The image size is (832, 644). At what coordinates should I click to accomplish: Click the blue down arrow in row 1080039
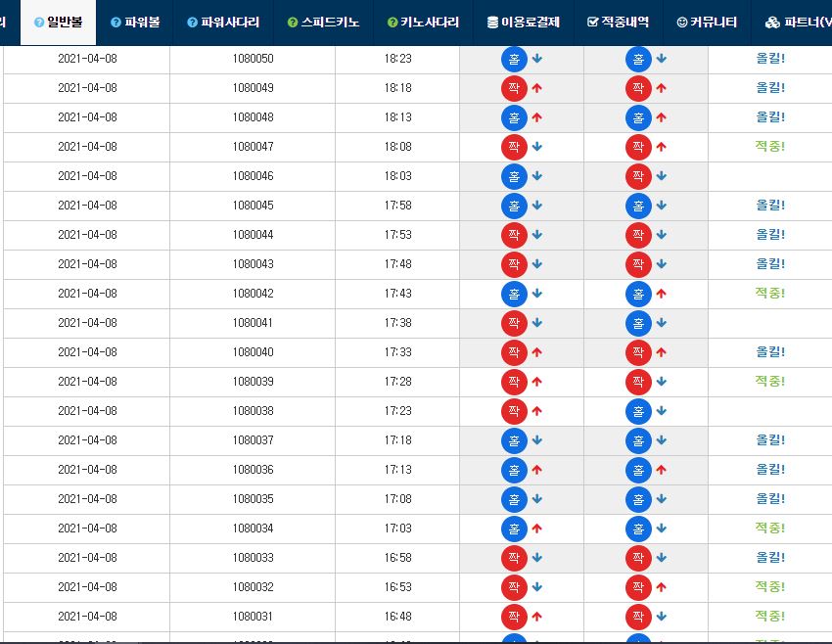(661, 382)
